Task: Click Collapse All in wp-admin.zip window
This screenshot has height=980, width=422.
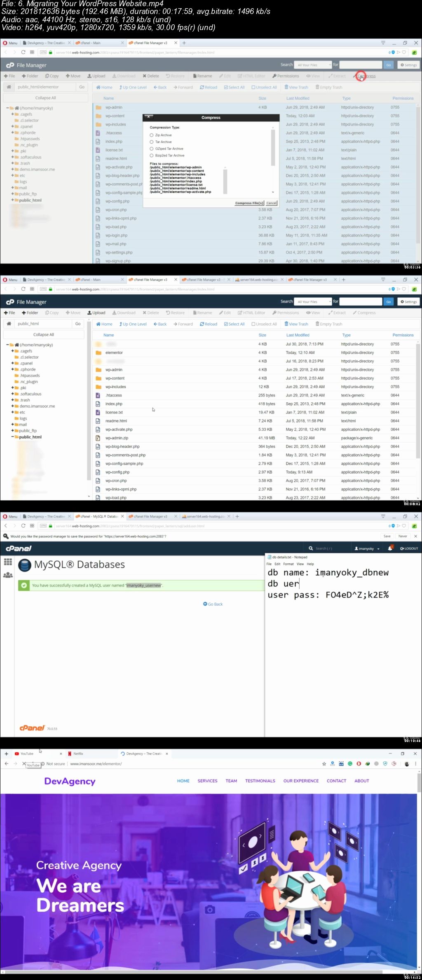Action: 44,335
